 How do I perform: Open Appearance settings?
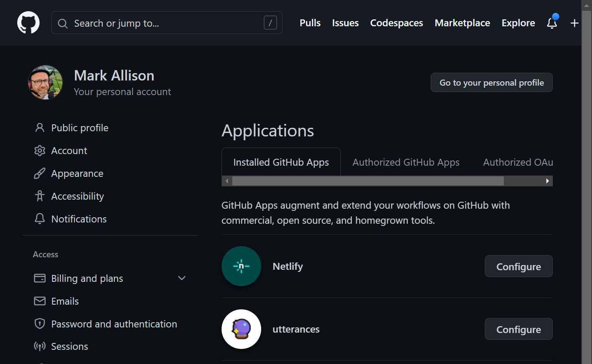click(x=77, y=173)
